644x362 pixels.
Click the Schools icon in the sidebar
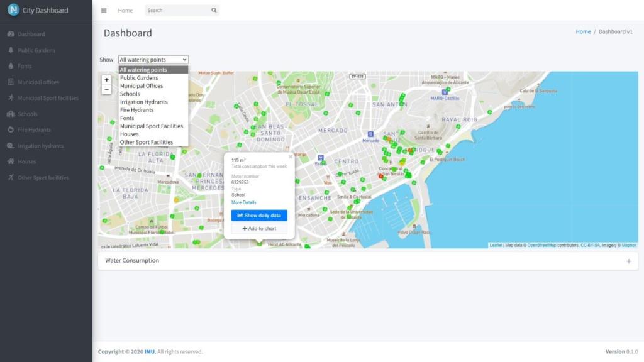(x=11, y=114)
